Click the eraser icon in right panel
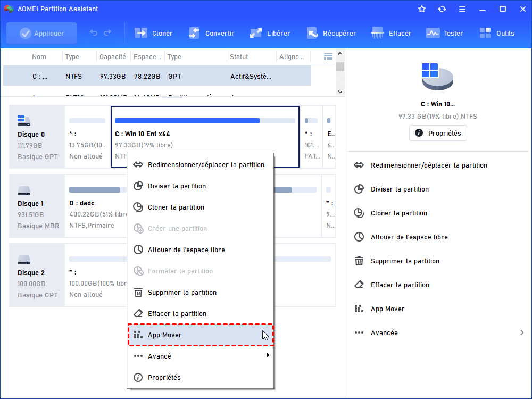The height and width of the screenshot is (399, 532). [x=359, y=285]
